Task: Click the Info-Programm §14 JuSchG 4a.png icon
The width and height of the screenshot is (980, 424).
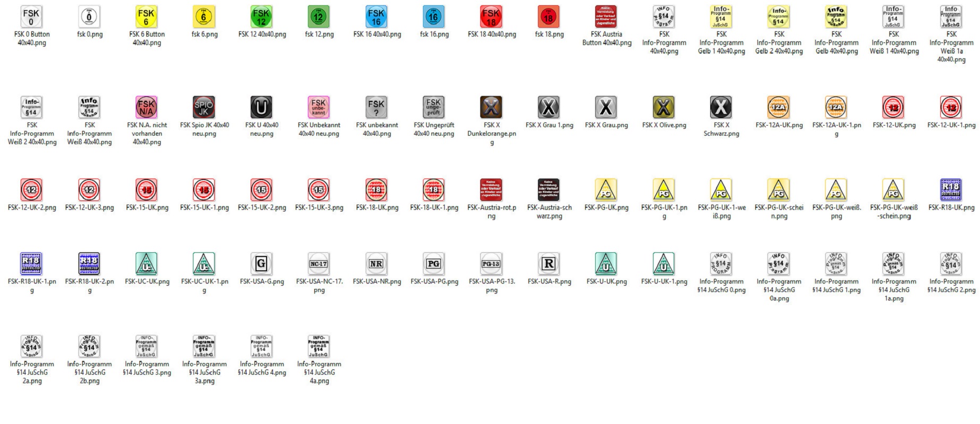Action: pyautogui.click(x=319, y=346)
